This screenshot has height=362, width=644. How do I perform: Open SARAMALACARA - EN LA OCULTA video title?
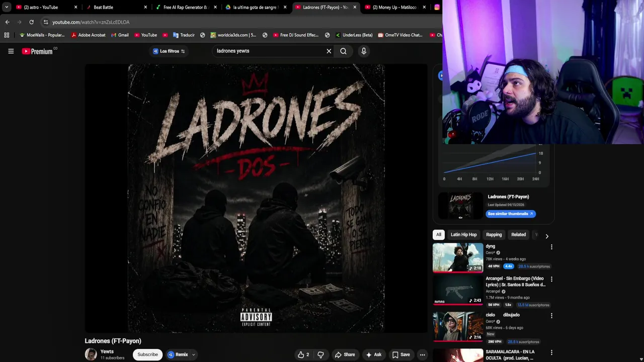pyautogui.click(x=510, y=355)
